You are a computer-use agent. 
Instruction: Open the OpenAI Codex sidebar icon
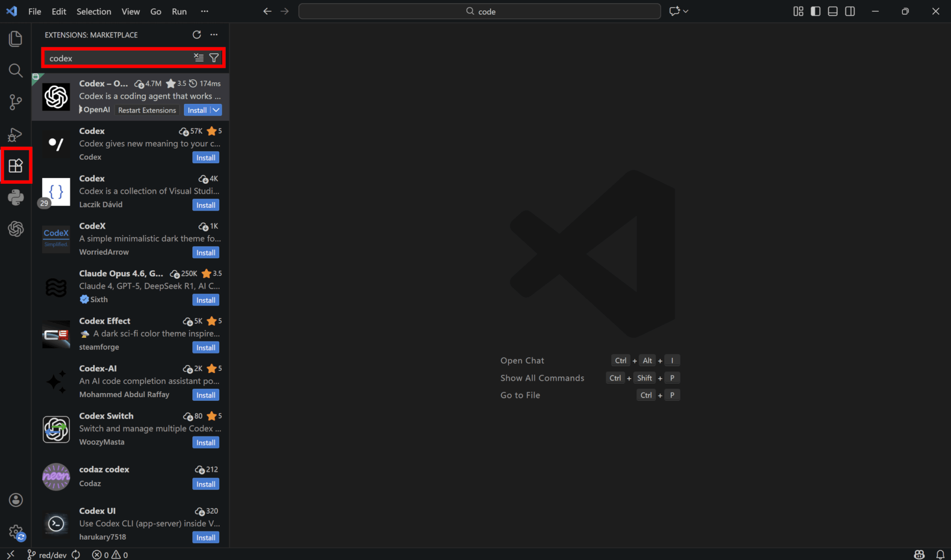[15, 229]
